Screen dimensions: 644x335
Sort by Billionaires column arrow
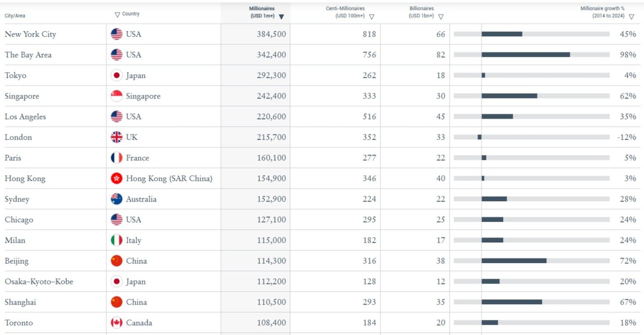pyautogui.click(x=441, y=17)
